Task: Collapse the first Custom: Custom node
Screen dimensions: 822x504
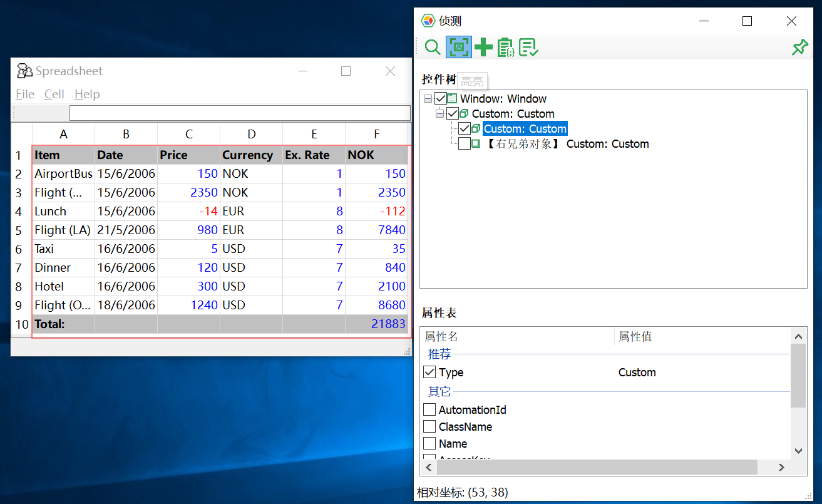Action: 439,114
